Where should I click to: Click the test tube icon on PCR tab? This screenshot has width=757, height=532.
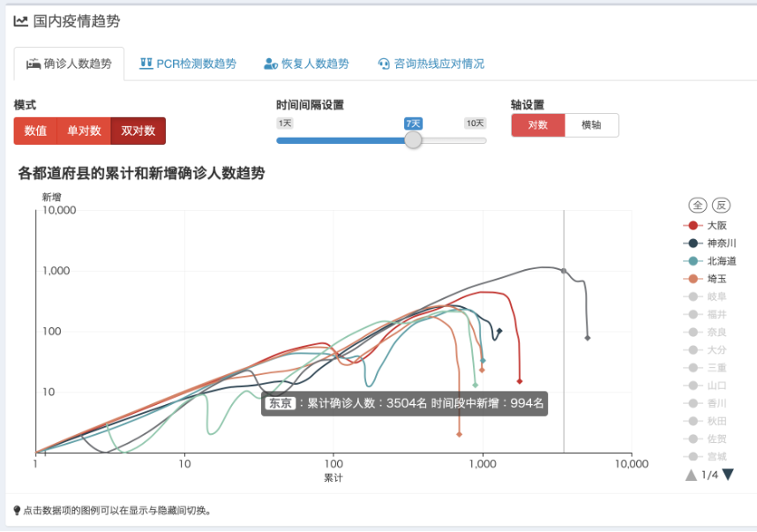point(146,64)
